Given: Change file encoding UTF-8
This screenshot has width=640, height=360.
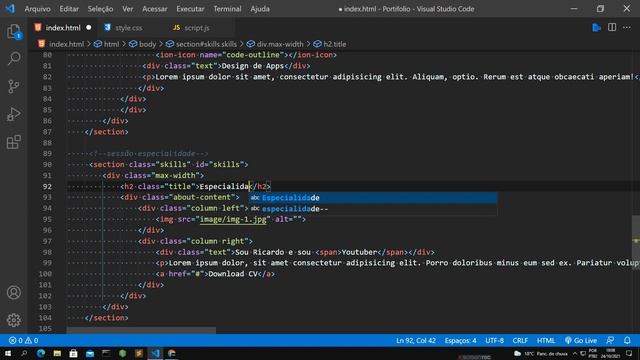Looking at the screenshot, I should coord(494,340).
